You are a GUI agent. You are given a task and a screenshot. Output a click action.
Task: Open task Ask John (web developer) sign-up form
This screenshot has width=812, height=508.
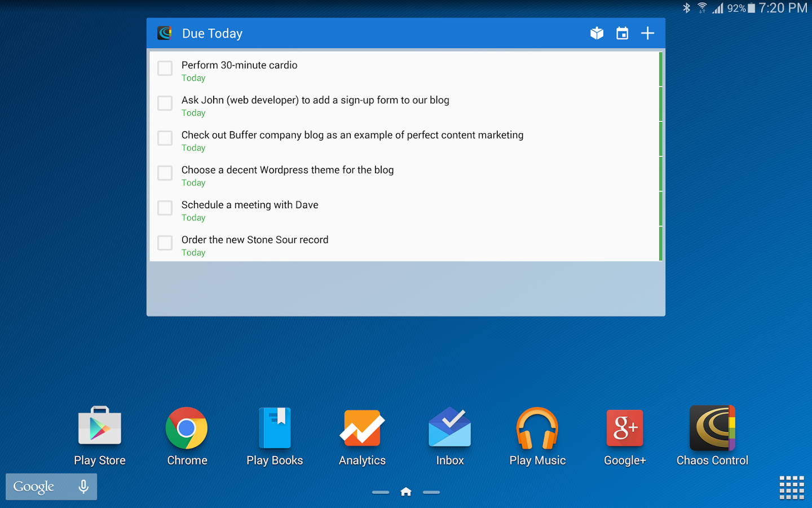click(405, 104)
